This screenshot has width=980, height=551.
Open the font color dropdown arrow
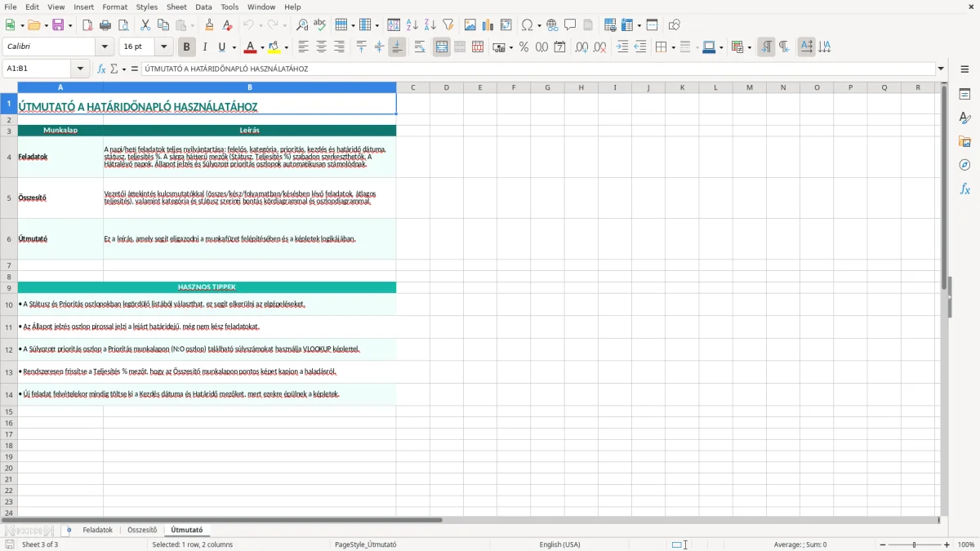coord(261,47)
